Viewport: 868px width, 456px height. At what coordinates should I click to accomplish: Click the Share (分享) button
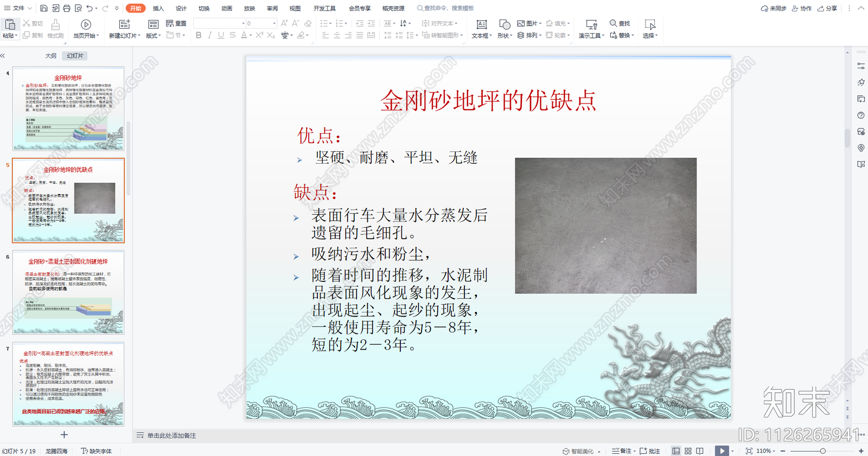(x=828, y=8)
